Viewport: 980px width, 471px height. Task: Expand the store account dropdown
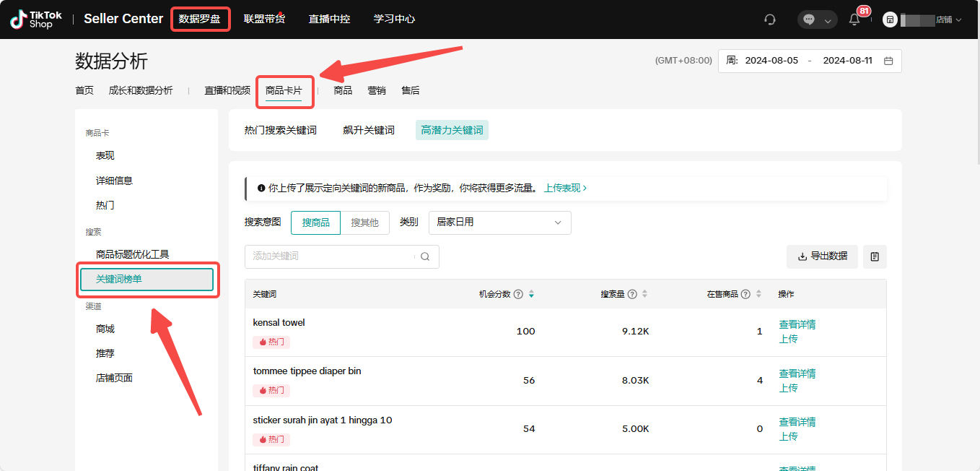pos(924,20)
